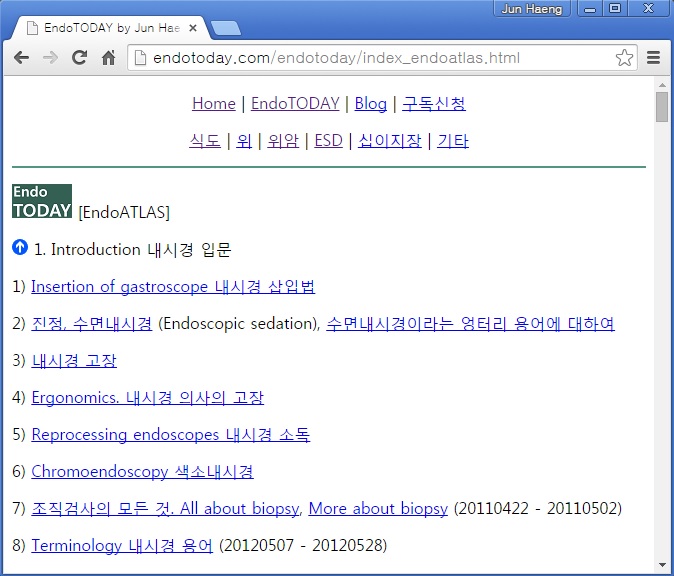The height and width of the screenshot is (576, 674).
Task: Click the vertical scrollbar thumb
Action: [x=662, y=107]
